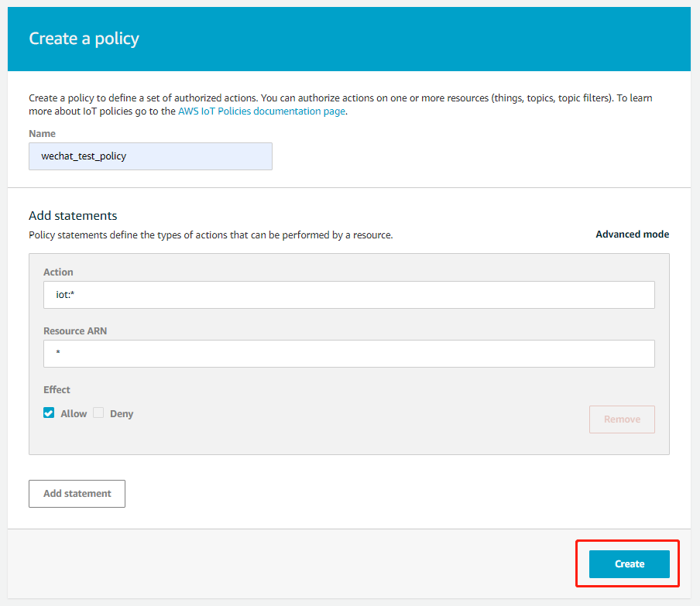Select the "Add statements" section heading

tap(73, 216)
